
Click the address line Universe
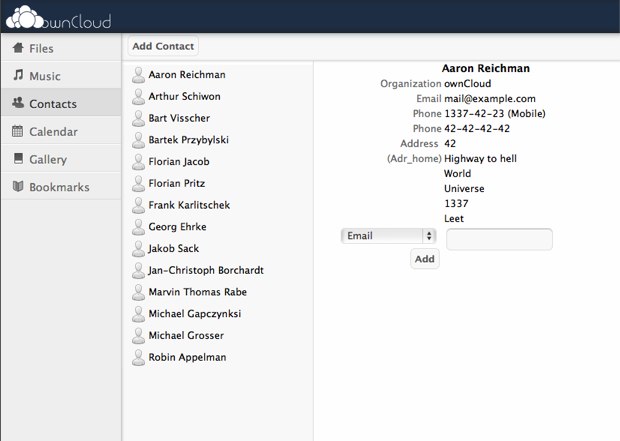tap(464, 189)
